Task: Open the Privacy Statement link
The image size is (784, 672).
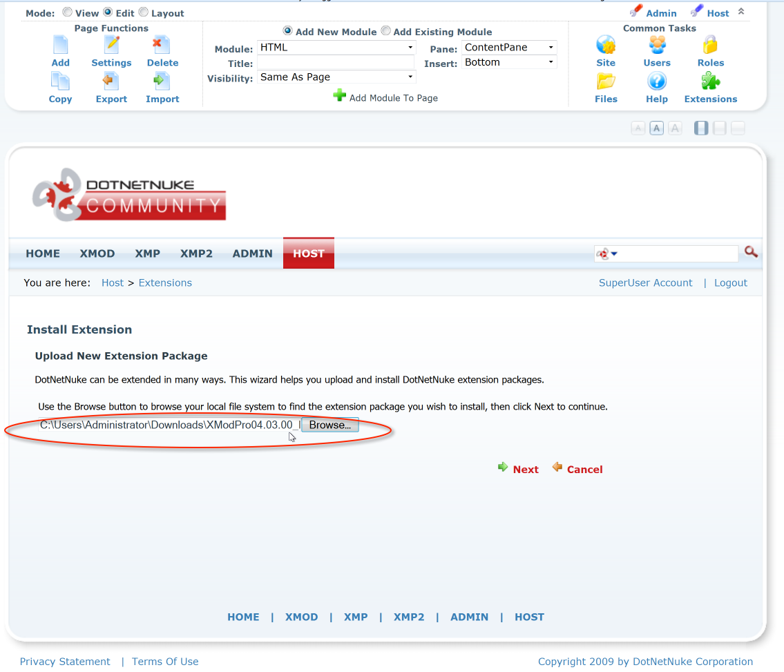Action: (65, 662)
